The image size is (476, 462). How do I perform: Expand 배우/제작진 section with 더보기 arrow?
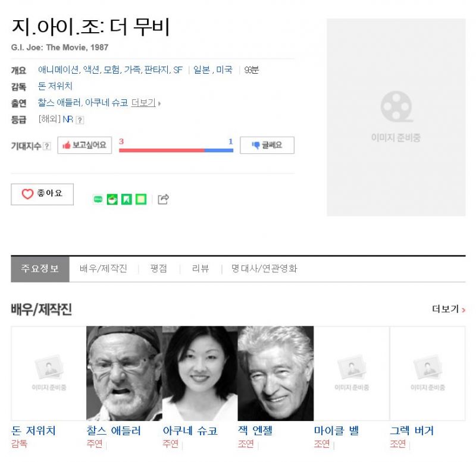(x=449, y=309)
